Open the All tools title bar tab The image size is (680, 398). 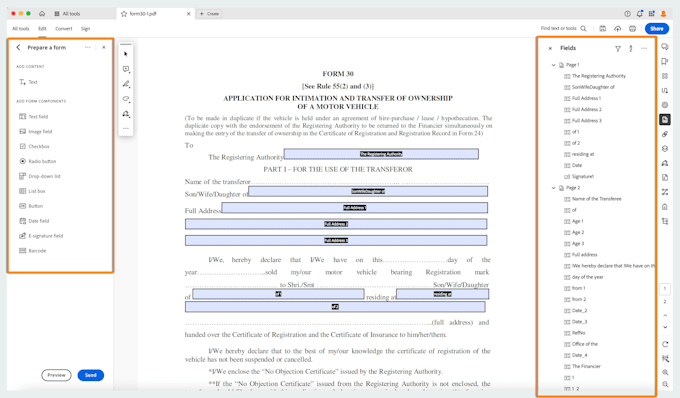(67, 14)
